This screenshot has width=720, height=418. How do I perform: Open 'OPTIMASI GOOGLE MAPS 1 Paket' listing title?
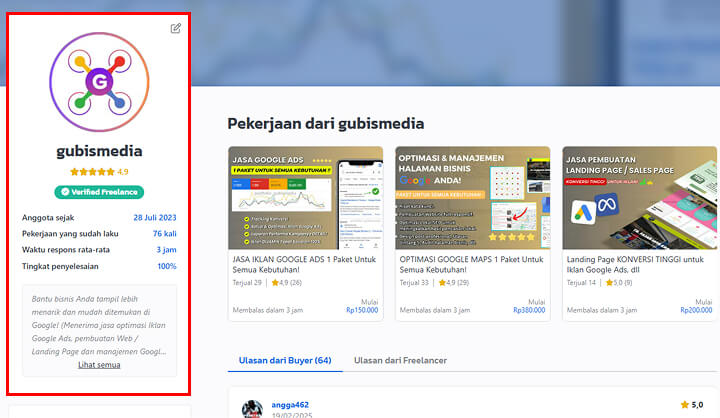[x=471, y=265]
